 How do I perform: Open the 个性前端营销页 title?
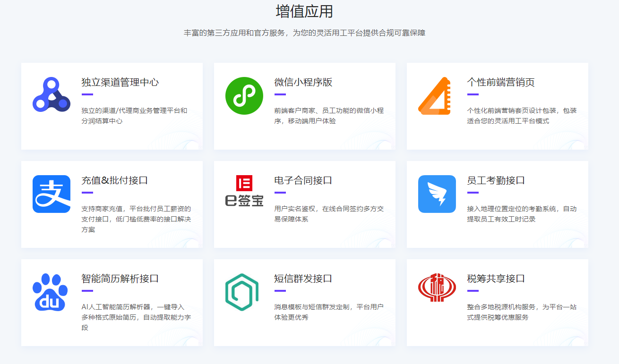[501, 82]
